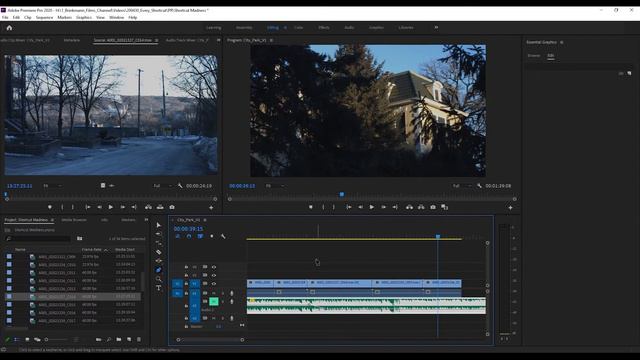Switch to Color workspace tab
640x360 pixels.
click(x=299, y=27)
